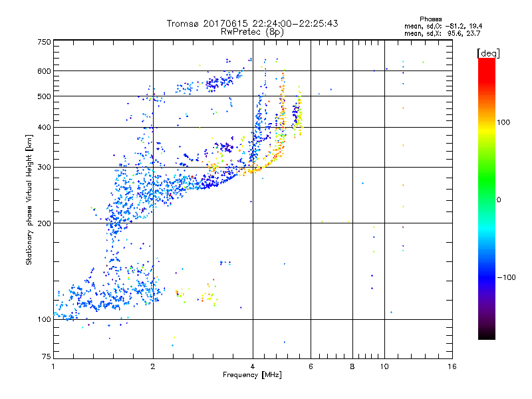Click the plot title "Tromsø 20170615 22:24:00-22:25:43"
The image size is (532, 399).
tap(252, 23)
